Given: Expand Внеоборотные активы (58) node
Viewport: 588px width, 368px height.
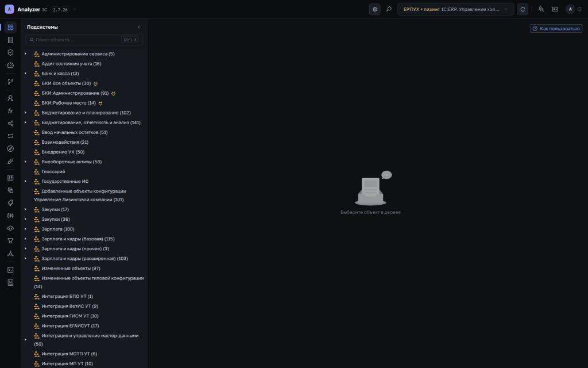Looking at the screenshot, I should point(25,162).
